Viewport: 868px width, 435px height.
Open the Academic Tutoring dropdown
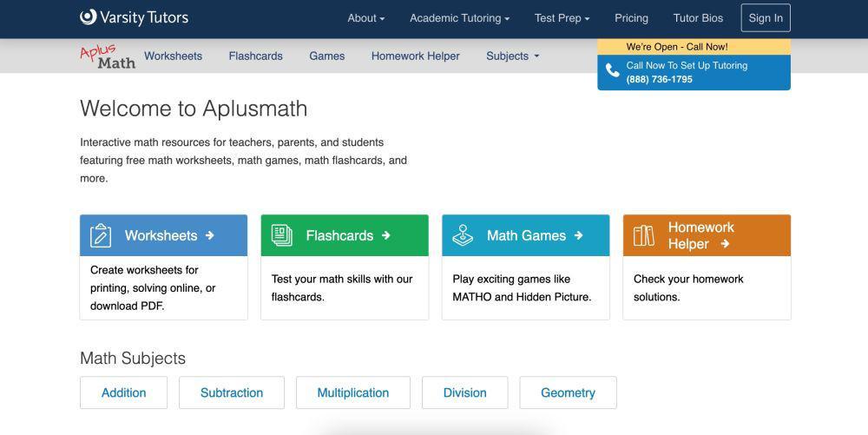(459, 17)
